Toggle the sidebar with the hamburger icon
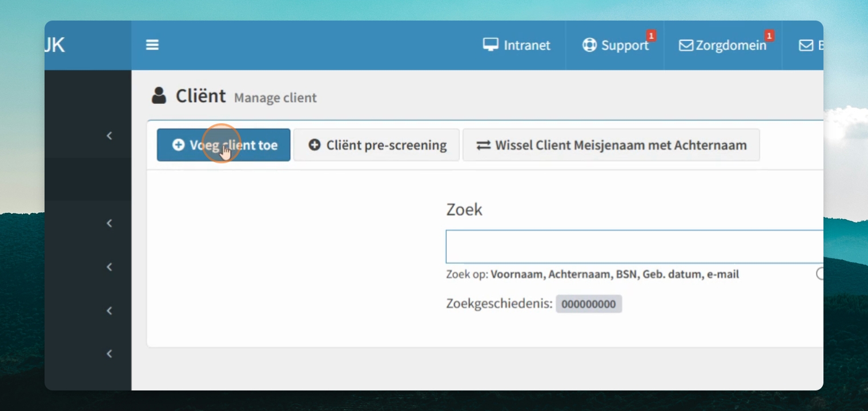 pyautogui.click(x=152, y=45)
